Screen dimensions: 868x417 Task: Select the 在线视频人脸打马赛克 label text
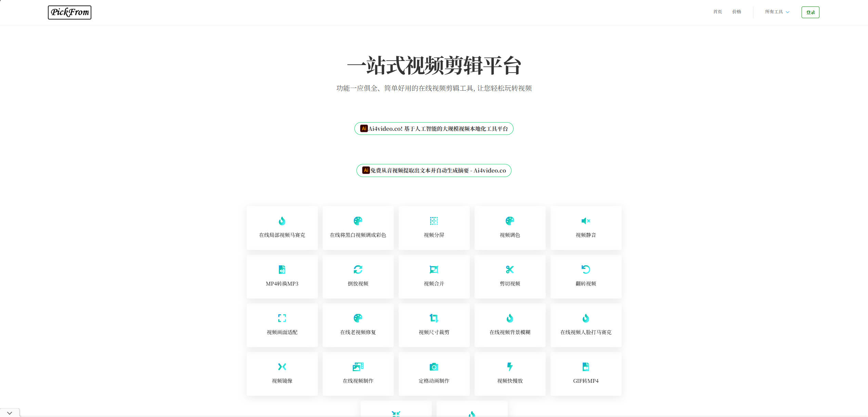click(586, 332)
